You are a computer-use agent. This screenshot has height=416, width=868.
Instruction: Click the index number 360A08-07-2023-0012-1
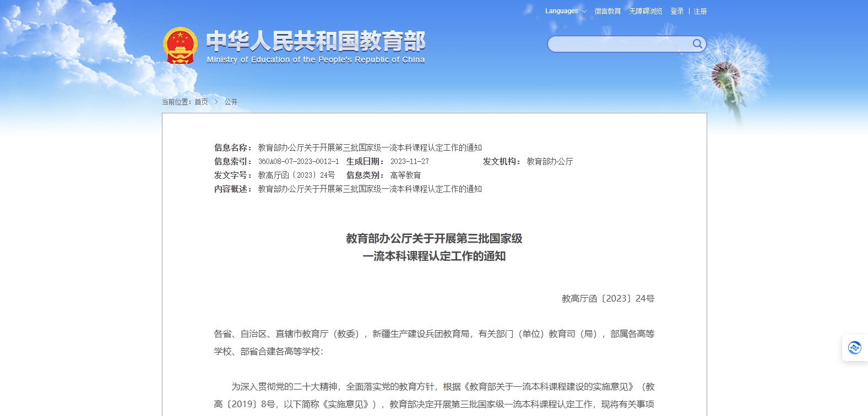(299, 161)
